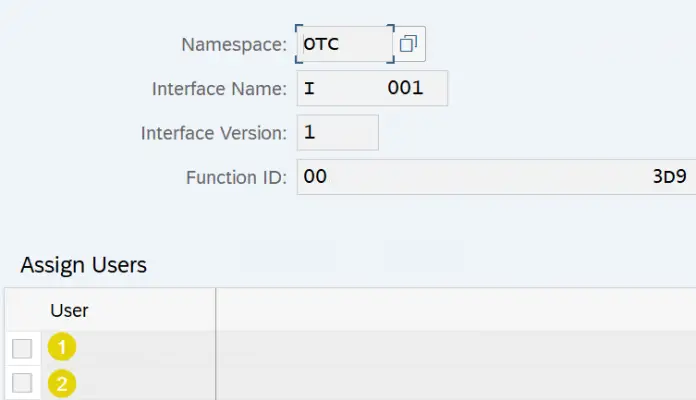Select first row checkbox in Assign Users
The height and width of the screenshot is (400, 696).
click(22, 348)
